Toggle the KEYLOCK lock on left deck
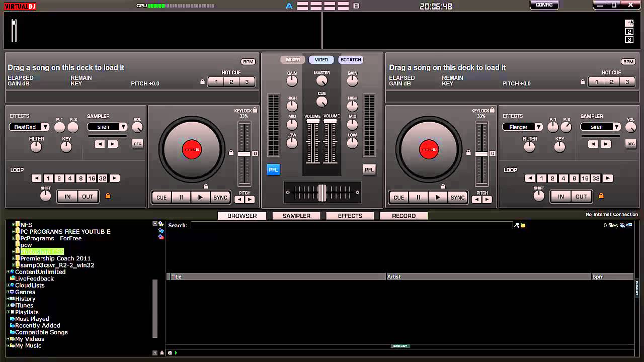644x362 pixels. pyautogui.click(x=255, y=110)
